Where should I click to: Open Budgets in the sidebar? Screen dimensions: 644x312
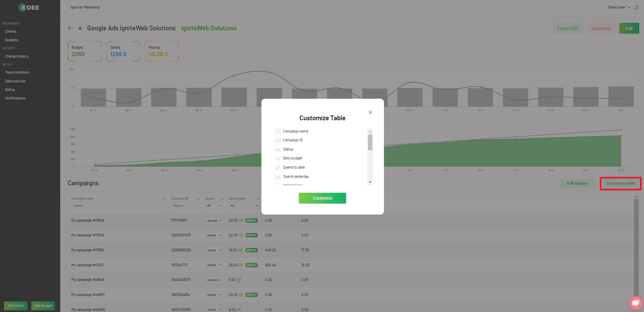click(x=12, y=40)
